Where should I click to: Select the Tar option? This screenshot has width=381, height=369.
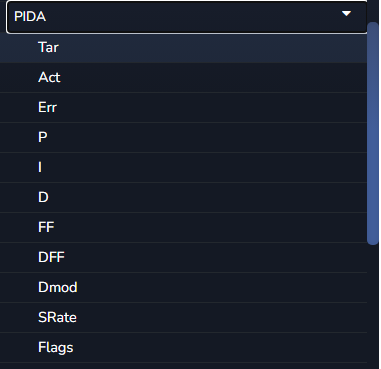pos(183,48)
